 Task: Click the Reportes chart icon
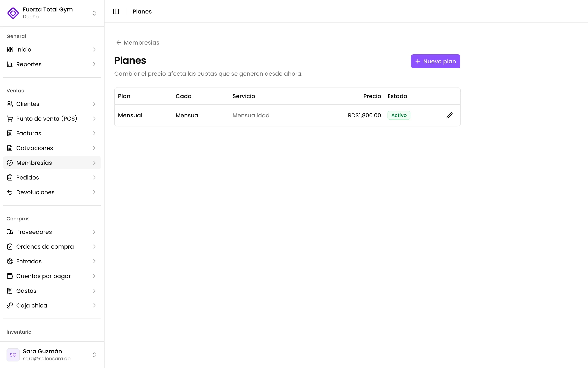coord(10,64)
